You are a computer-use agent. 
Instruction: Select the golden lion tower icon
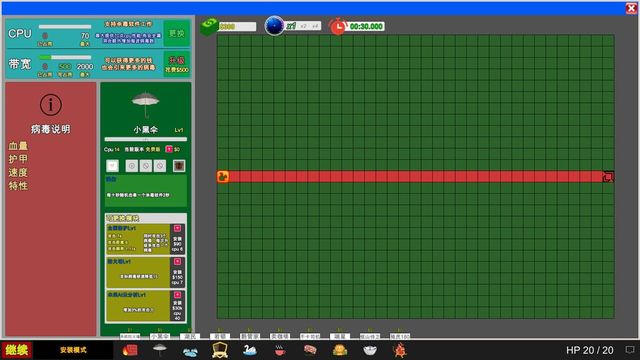click(x=340, y=350)
